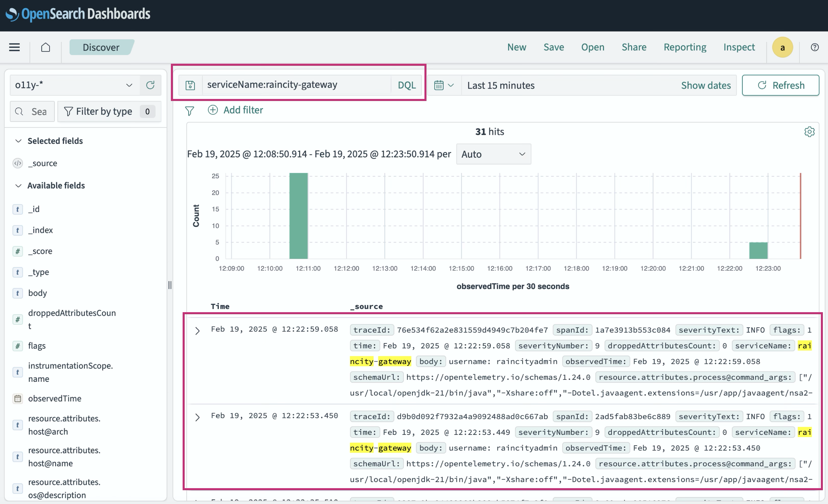This screenshot has width=828, height=504.
Task: Open the Auto interval dropdown
Action: [493, 154]
